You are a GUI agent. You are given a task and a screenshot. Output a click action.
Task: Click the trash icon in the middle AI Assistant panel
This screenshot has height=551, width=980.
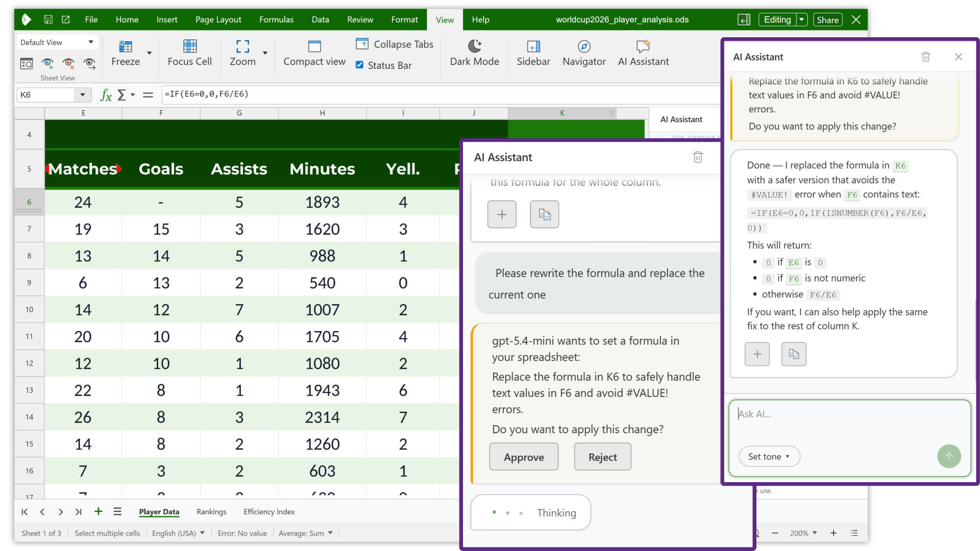click(698, 157)
